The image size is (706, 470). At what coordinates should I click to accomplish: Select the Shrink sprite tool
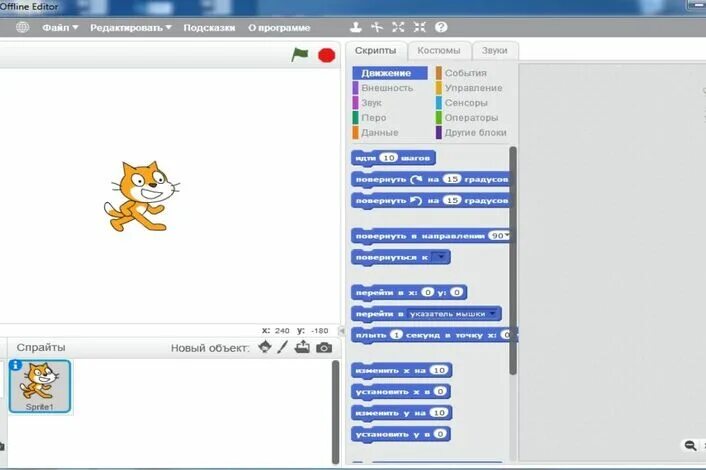pyautogui.click(x=420, y=27)
